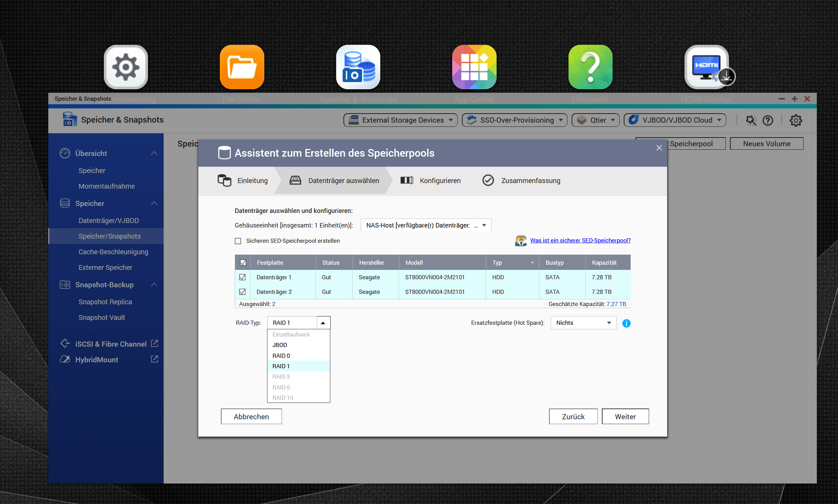Open global settings gear in toolbar
Viewport: 838px width, 504px height.
796,121
